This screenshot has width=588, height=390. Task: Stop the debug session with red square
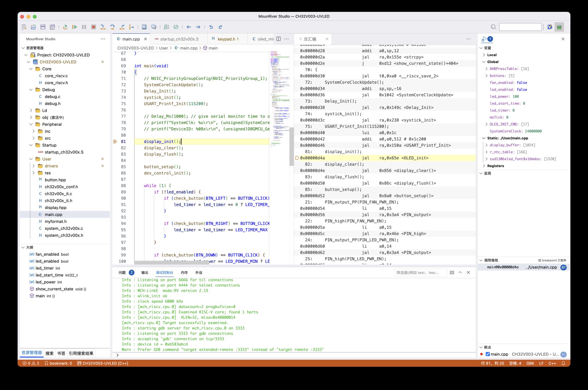93,27
